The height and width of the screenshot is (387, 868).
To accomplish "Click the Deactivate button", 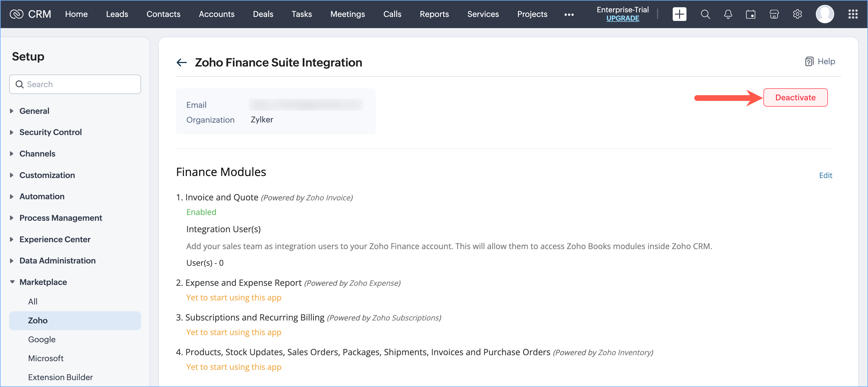I will tap(795, 97).
